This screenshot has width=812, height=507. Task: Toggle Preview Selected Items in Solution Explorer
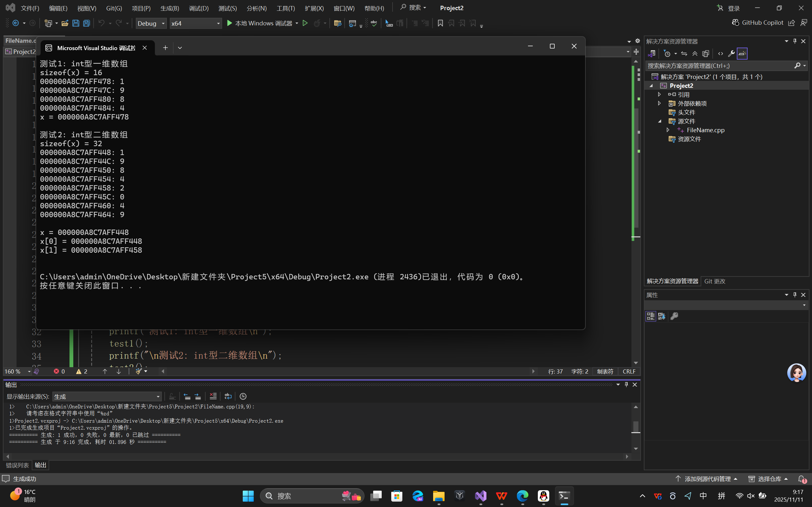pos(742,54)
